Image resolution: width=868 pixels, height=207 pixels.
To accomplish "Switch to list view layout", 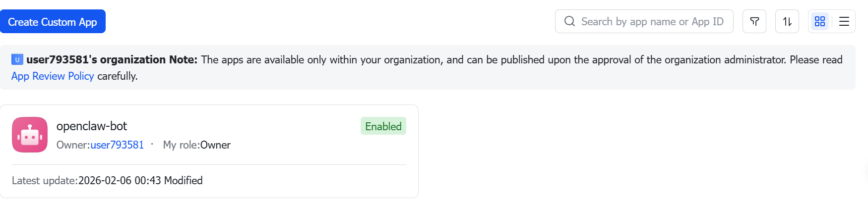I will pos(844,21).
